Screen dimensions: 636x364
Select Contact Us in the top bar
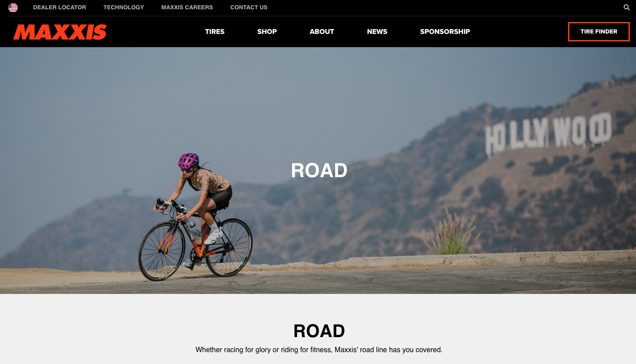(x=249, y=7)
